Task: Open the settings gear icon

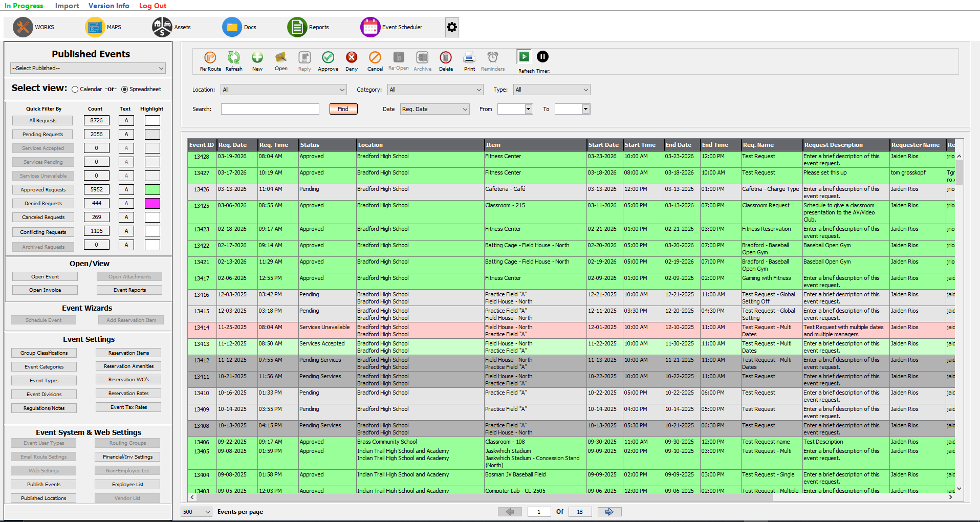Action: 451,27
